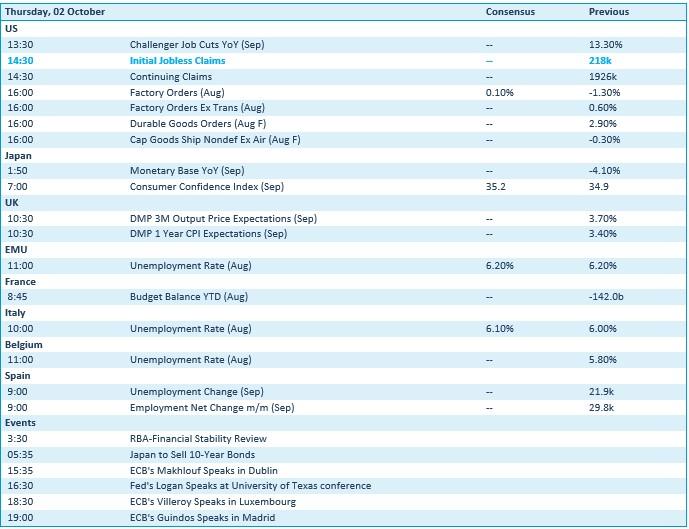Select the Challenger Job Cuts YoY (Sep) row

click(x=195, y=45)
